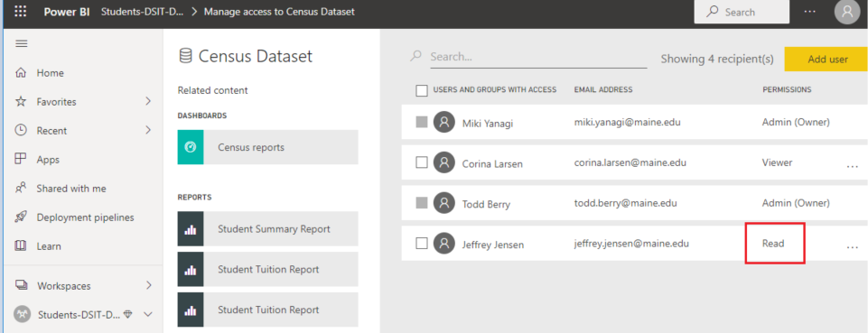Select Jeffrey Jensen's row checkbox

[422, 244]
